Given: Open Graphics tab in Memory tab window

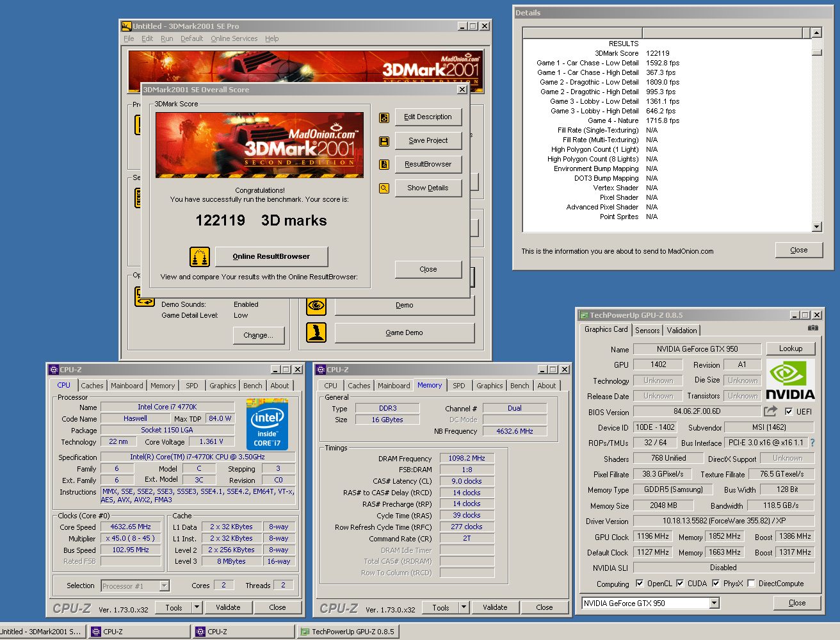Looking at the screenshot, I should coord(489,386).
